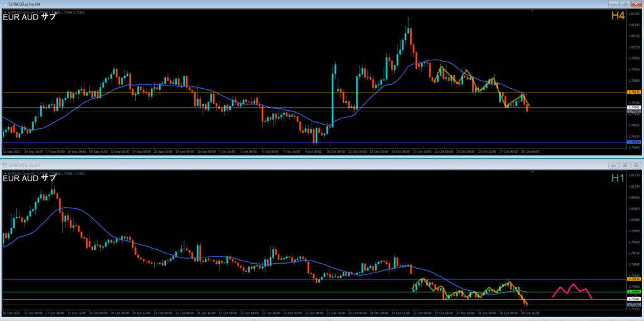This screenshot has height=321, width=644.
Task: Click the H1 chart window title bar
Action: (x=314, y=164)
